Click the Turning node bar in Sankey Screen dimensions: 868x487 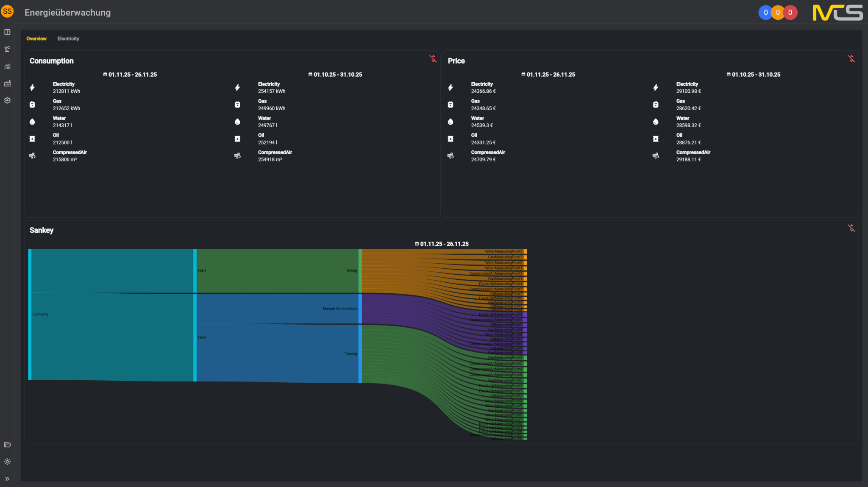(x=360, y=353)
